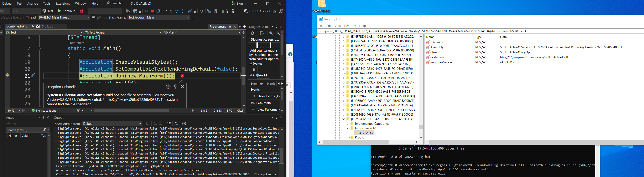Viewport: 644px width, 177px height.
Task: Pause the Events graph in Diagnostic Tools
Action: [x=254, y=70]
